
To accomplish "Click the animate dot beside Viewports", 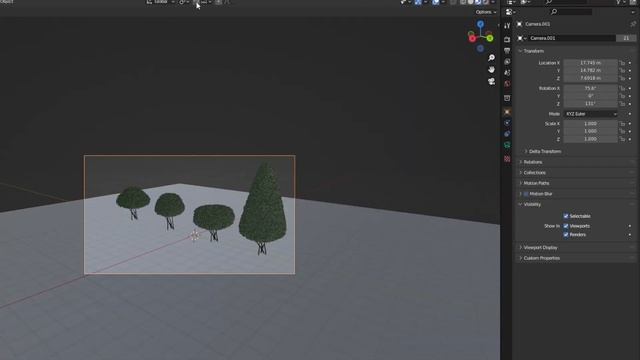I will pos(630,226).
